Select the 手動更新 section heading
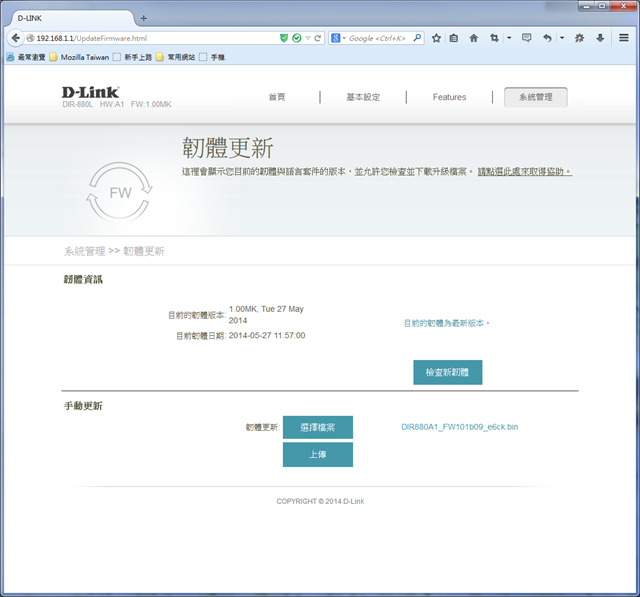Screen dimensions: 640x597 tap(83, 406)
